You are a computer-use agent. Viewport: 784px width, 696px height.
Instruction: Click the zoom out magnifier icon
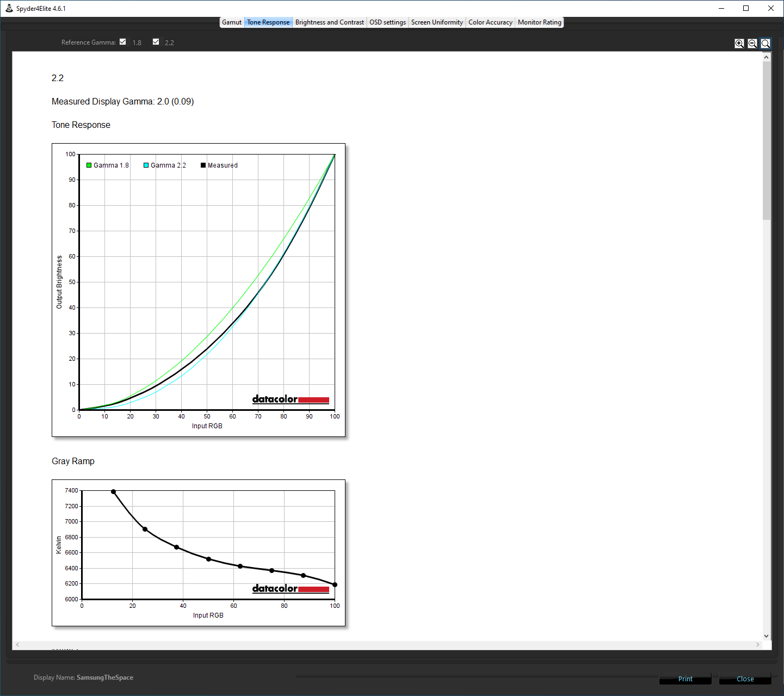(752, 44)
